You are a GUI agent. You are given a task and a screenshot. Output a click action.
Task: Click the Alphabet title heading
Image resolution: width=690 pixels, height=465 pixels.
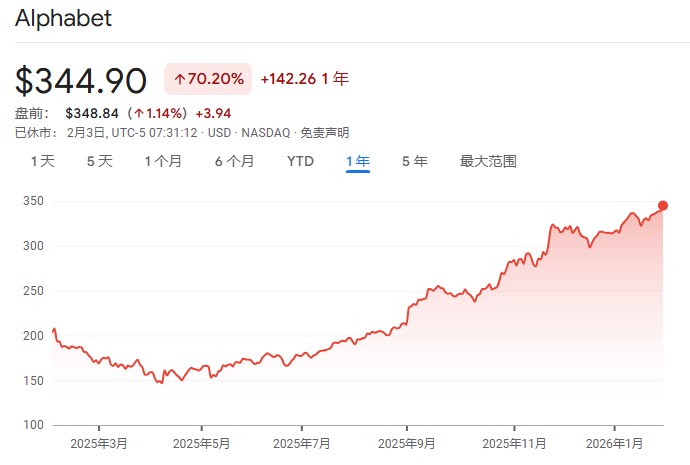pyautogui.click(x=63, y=18)
